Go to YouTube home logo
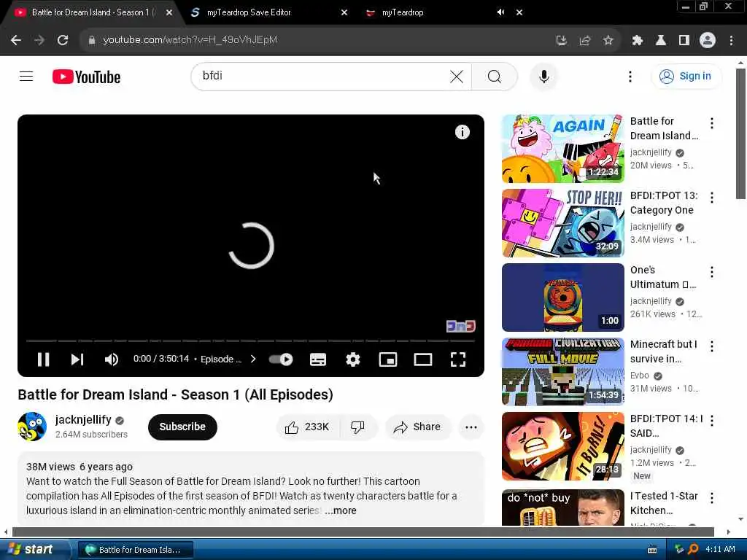747x560 pixels. tap(86, 77)
